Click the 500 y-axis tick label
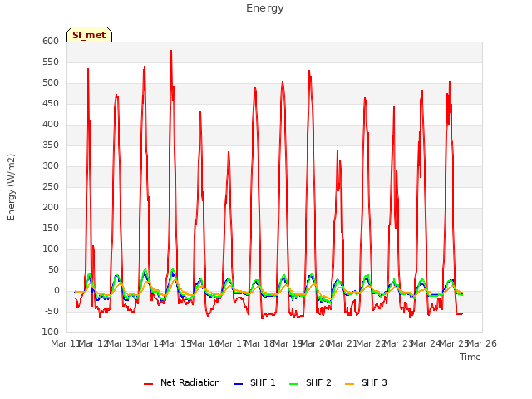This screenshot has height=399, width=532. 51,83
